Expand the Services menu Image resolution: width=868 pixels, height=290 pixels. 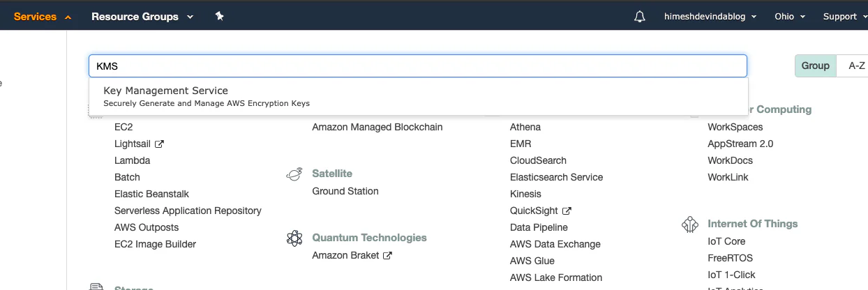(43, 17)
